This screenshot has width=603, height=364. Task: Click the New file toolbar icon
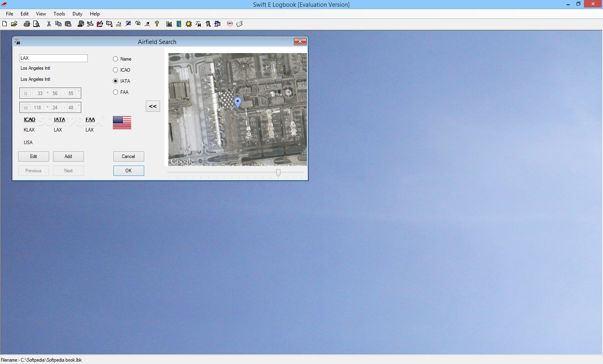click(x=4, y=24)
